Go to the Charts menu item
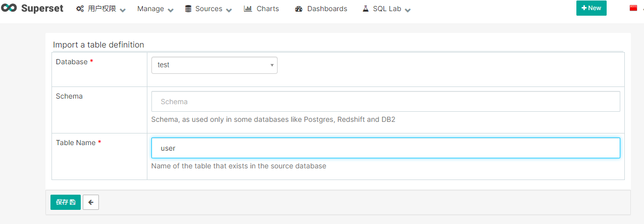Viewport: 644px width, 224px height. 267,9
